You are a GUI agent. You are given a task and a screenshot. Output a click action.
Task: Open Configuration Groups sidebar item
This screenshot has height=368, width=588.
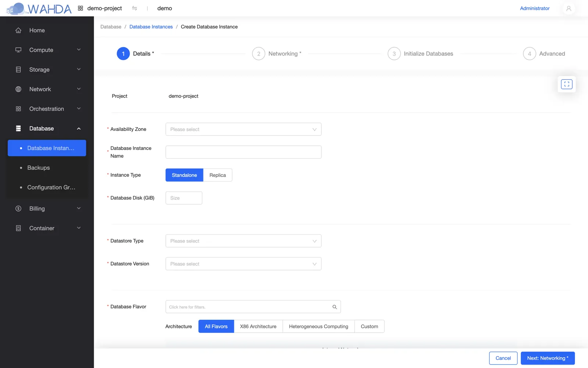tap(47, 187)
